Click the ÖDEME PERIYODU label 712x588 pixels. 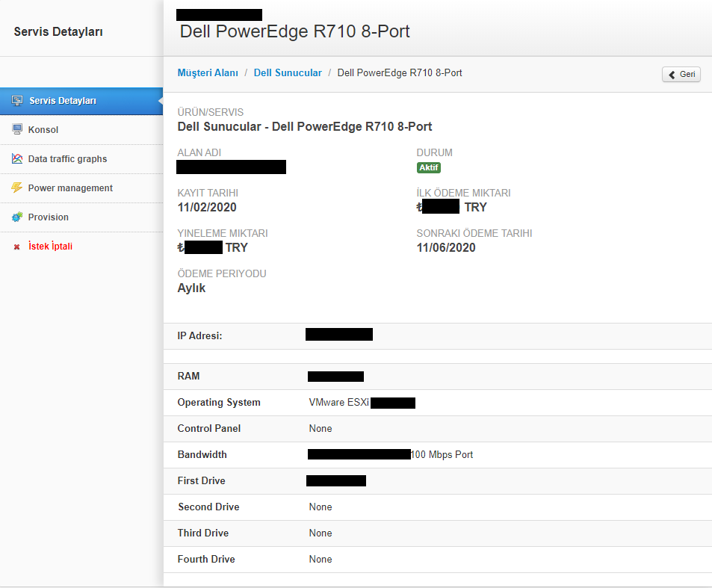coord(222,273)
